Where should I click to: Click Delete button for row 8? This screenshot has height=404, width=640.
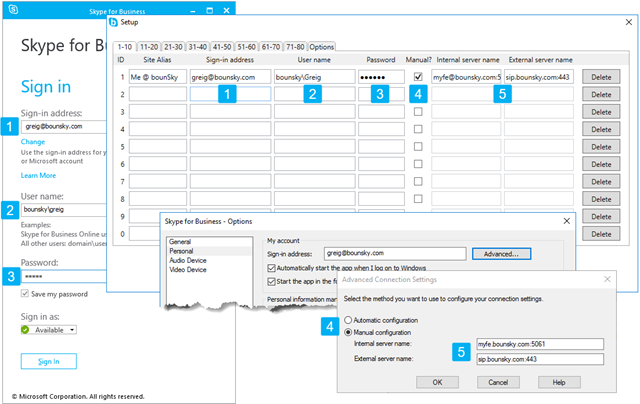(x=601, y=199)
